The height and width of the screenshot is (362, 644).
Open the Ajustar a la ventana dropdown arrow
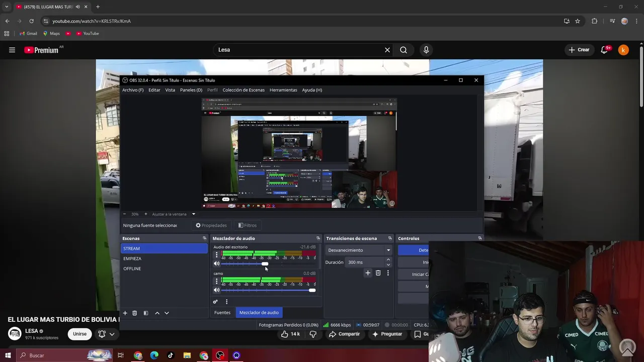click(x=193, y=214)
